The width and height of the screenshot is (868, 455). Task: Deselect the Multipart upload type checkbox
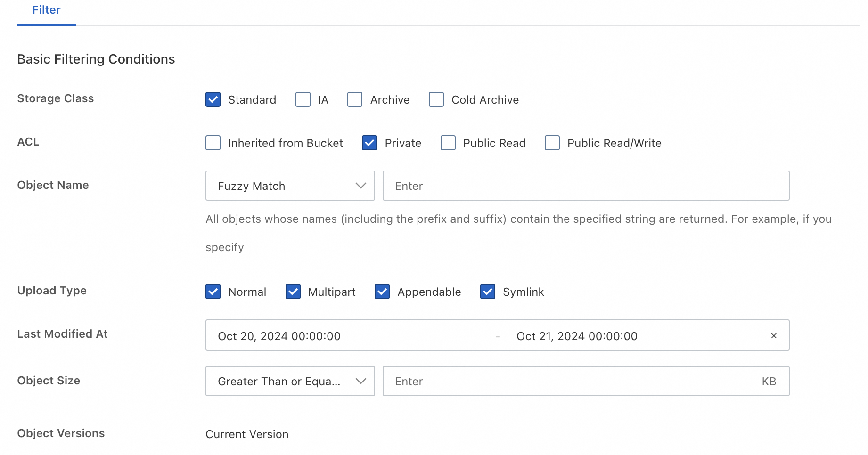(293, 292)
